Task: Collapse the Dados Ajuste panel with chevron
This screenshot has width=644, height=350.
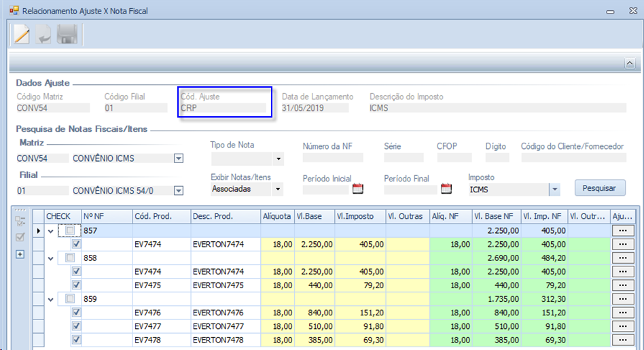Action: pyautogui.click(x=629, y=63)
